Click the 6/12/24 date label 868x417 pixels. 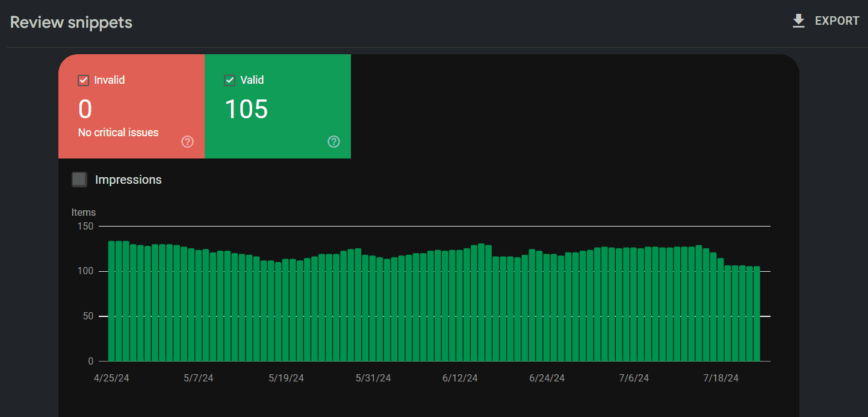coord(460,378)
